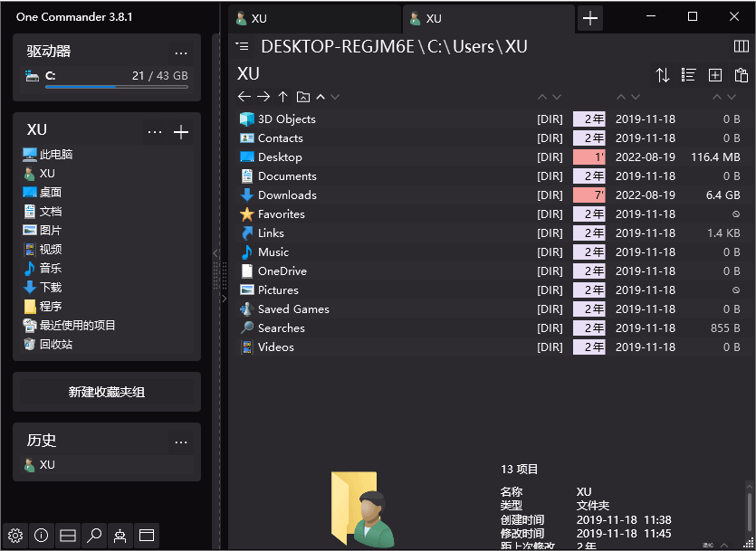The height and width of the screenshot is (551, 756).
Task: Toggle the list view mode icon
Action: [689, 75]
